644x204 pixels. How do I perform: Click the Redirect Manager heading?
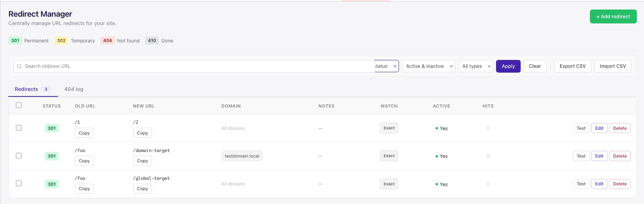[40, 14]
